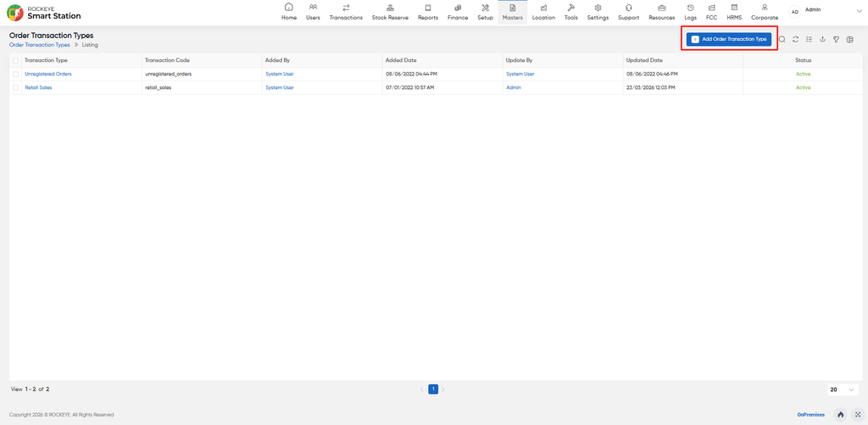Image resolution: width=868 pixels, height=425 pixels.
Task: Open the Unregistered Orders transaction type link
Action: (x=48, y=74)
